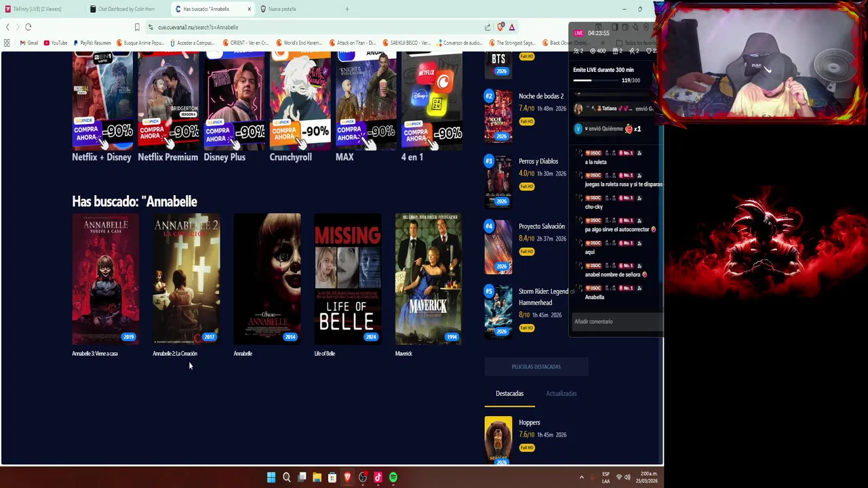The height and width of the screenshot is (488, 868).
Task: Click the Netflix Premium promo card
Action: coord(168,107)
